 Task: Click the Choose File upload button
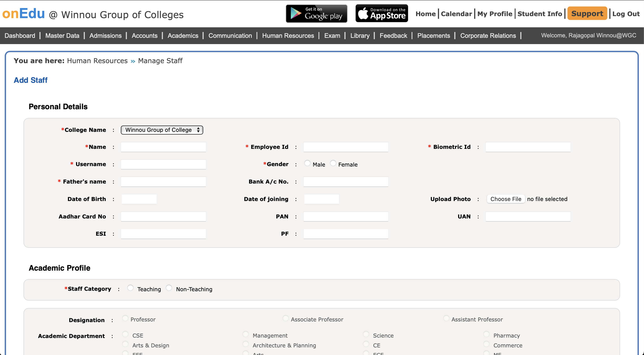(x=505, y=199)
